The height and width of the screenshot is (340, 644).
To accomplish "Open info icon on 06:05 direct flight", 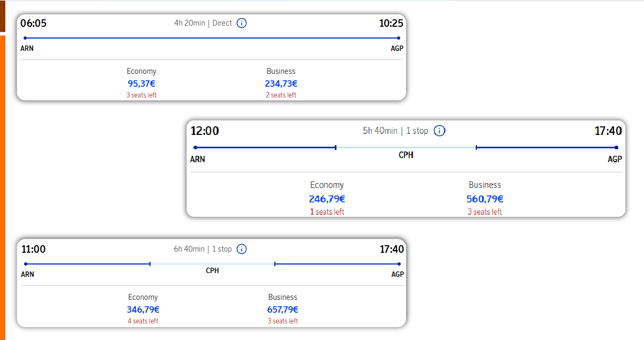I will click(x=242, y=23).
